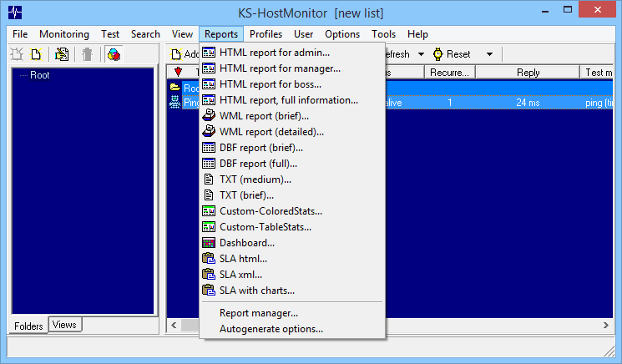Click the Ping test status icon

pyautogui.click(x=175, y=103)
